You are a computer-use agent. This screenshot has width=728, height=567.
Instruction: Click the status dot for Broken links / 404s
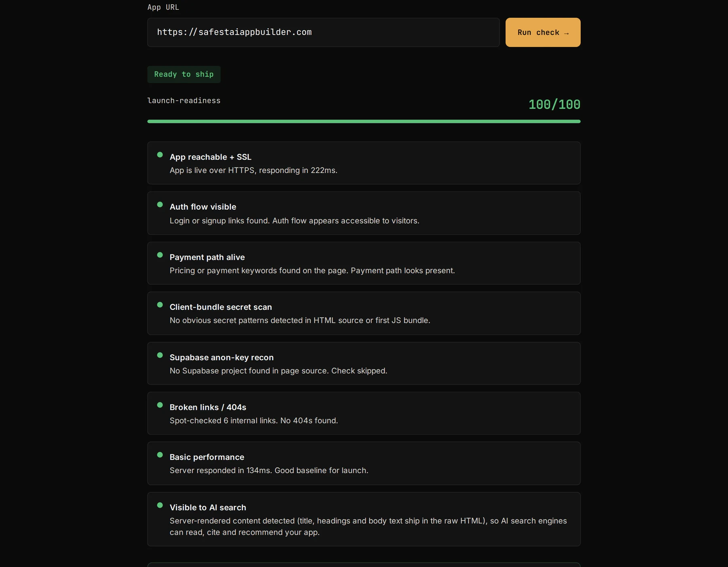click(160, 405)
